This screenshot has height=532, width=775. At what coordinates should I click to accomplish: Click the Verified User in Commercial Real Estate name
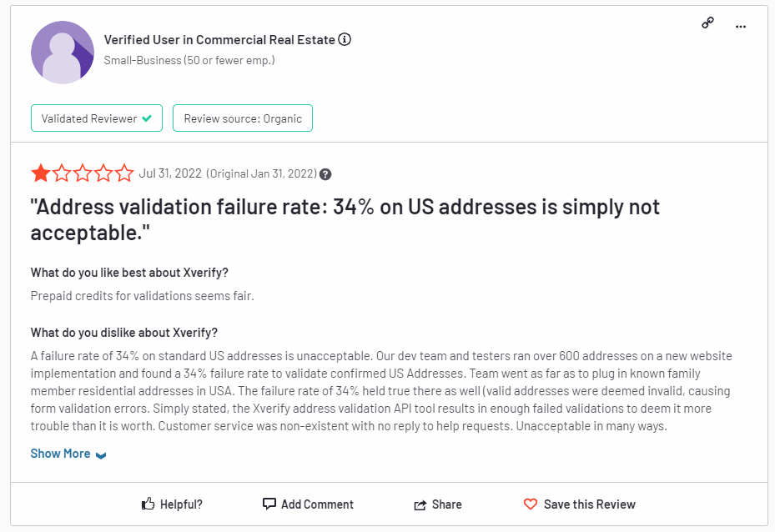point(219,39)
